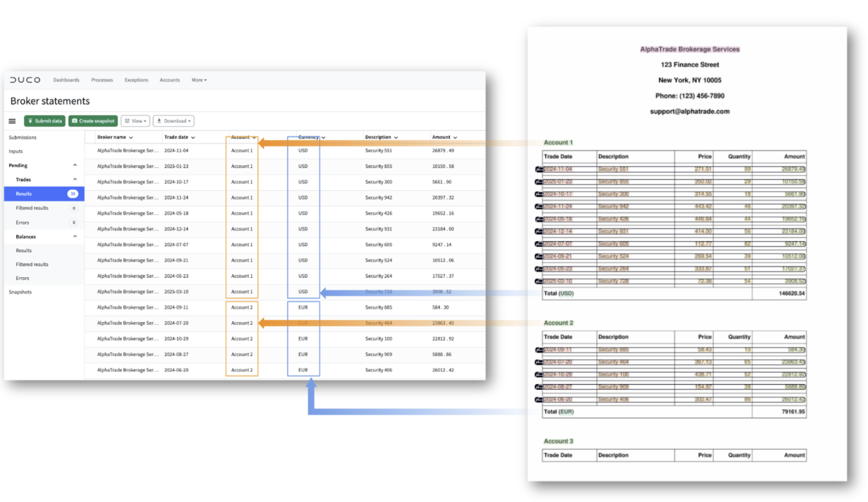Click the Trades Errors zero count badge
This screenshot has height=502, width=868.
click(74, 223)
